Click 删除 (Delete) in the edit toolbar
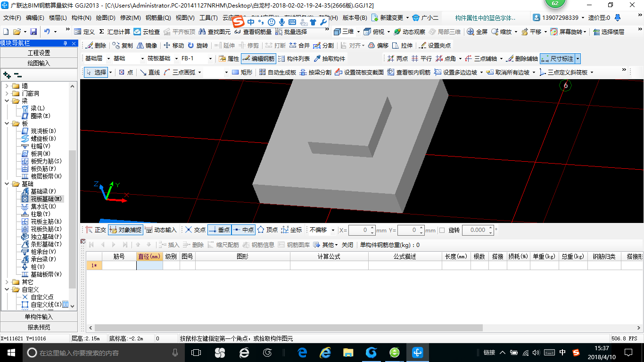The width and height of the screenshot is (644, 362). click(x=96, y=46)
